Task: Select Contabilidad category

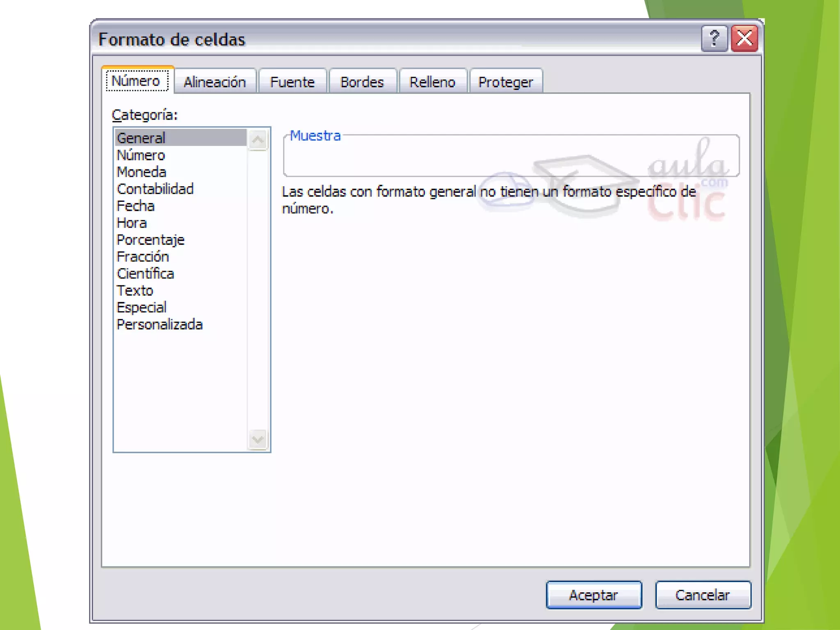Action: point(155,189)
